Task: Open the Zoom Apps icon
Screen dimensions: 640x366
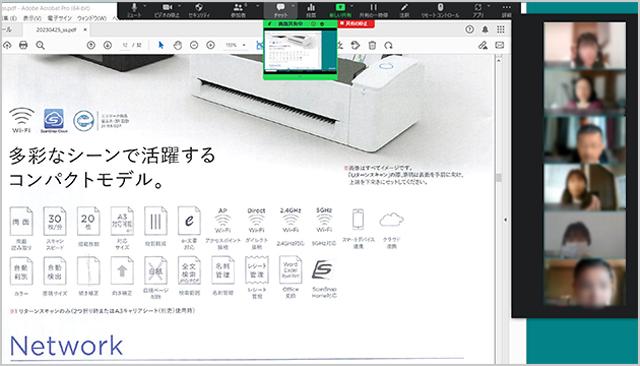Action: [478, 7]
